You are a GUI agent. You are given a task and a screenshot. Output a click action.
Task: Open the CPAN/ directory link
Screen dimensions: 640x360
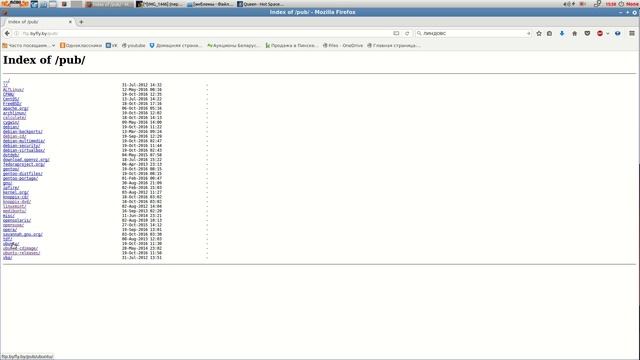pyautogui.click(x=9, y=94)
